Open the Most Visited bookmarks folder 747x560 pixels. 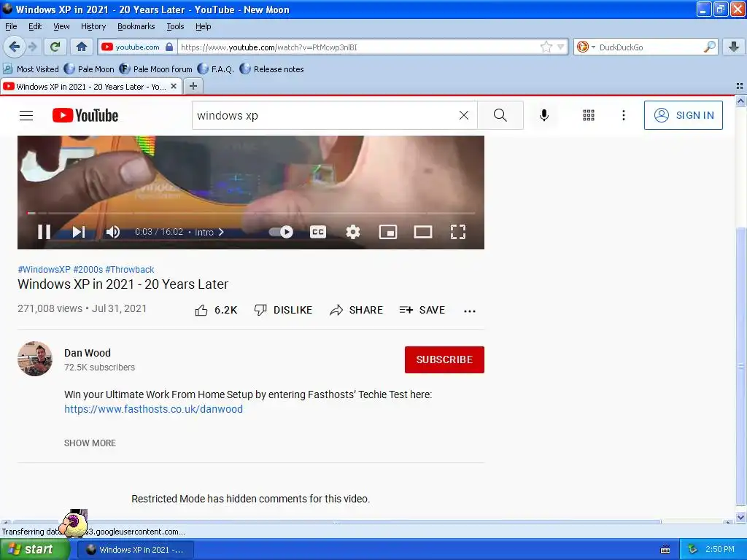(31, 69)
